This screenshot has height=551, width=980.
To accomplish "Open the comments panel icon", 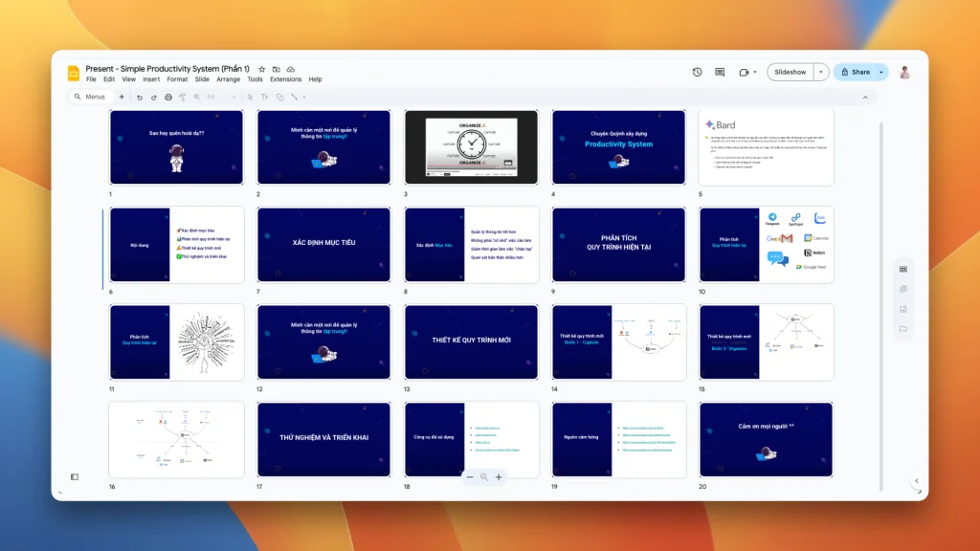I will pyautogui.click(x=720, y=72).
